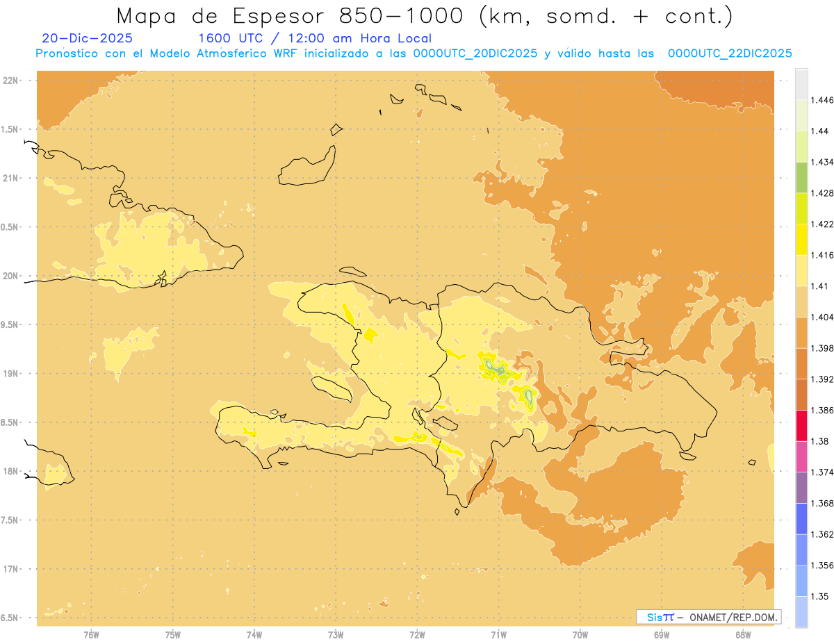Click the "SisTT - ONAMET/REP.DOM." label box
834x644 pixels.
[x=709, y=617]
